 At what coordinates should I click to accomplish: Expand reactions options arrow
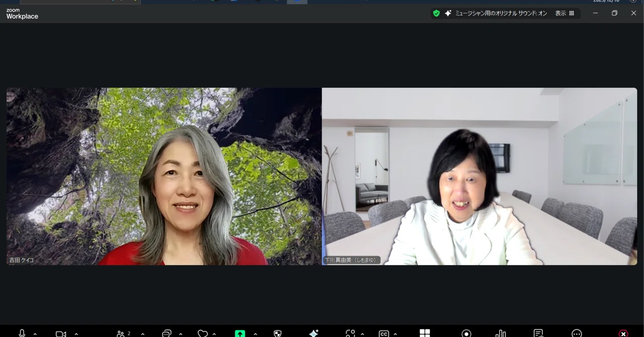pos(214,334)
